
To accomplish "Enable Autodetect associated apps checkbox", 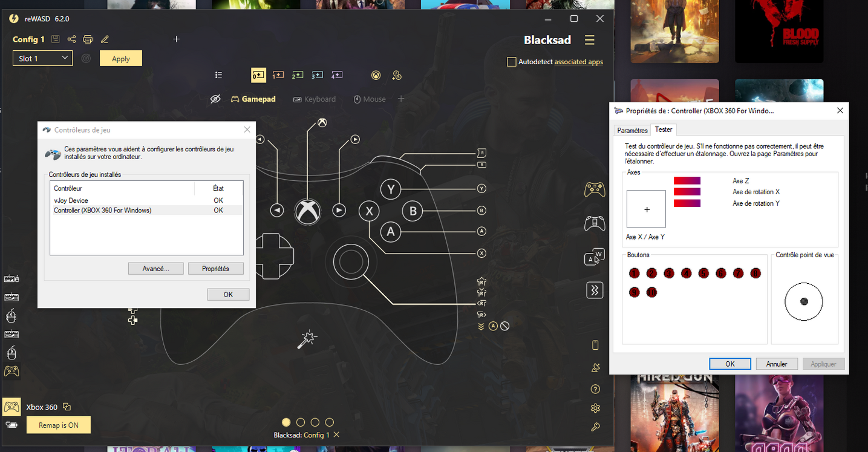I will [x=512, y=62].
